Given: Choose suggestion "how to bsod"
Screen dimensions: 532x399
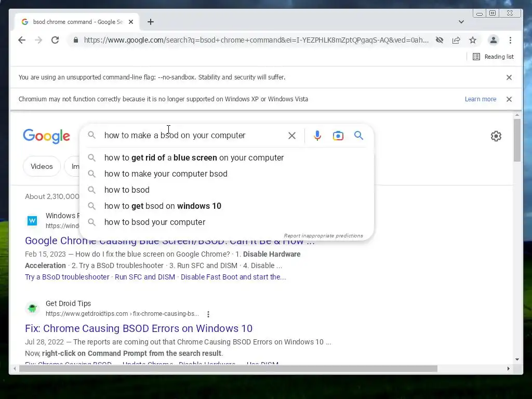Looking at the screenshot, I should 227,190.
